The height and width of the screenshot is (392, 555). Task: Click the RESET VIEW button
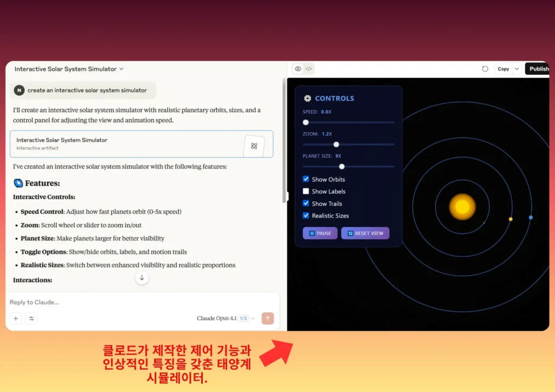(365, 233)
